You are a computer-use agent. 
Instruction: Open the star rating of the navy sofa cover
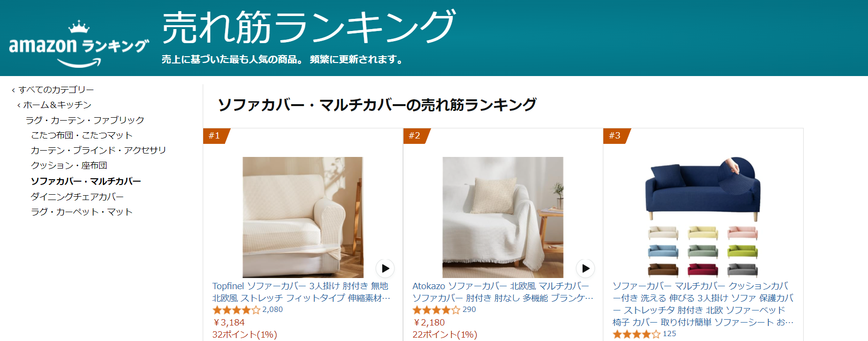(x=636, y=334)
